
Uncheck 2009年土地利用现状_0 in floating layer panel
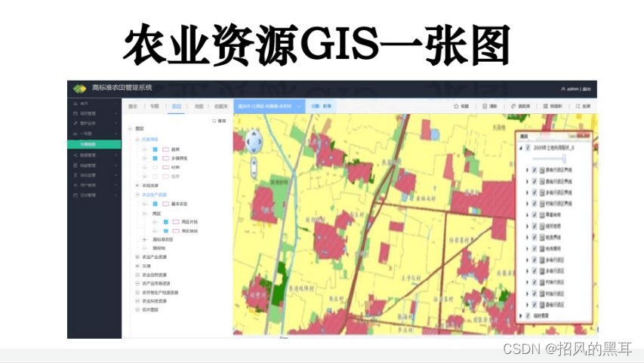pos(528,148)
